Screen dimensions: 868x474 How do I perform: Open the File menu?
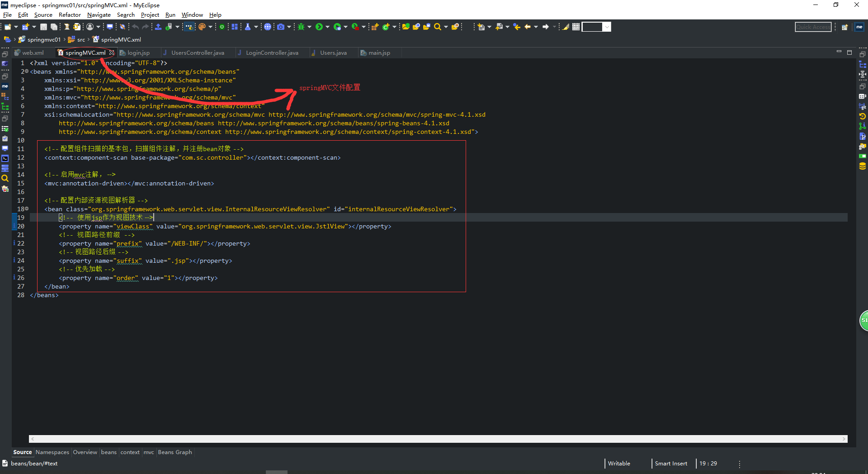pos(7,15)
